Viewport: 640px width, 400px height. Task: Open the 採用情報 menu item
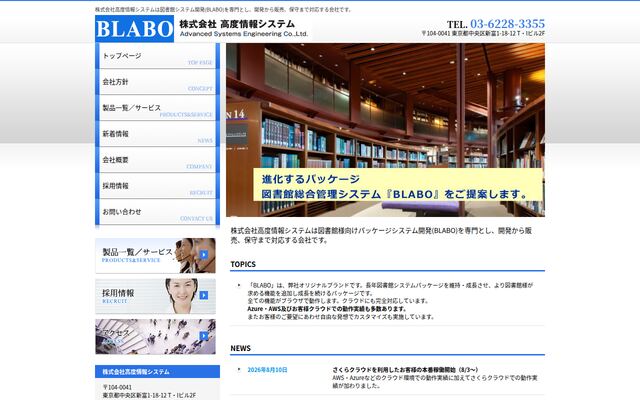157,186
